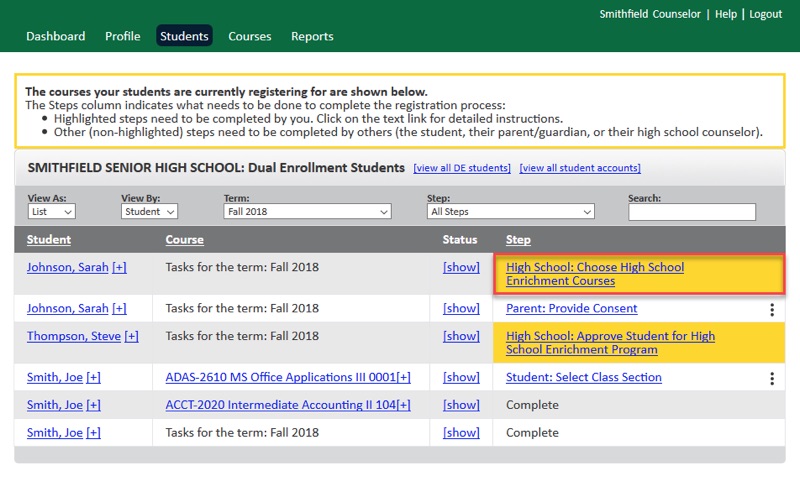Viewport: 800px width, 482px height.
Task: Click the Logout link
Action: pyautogui.click(x=765, y=14)
